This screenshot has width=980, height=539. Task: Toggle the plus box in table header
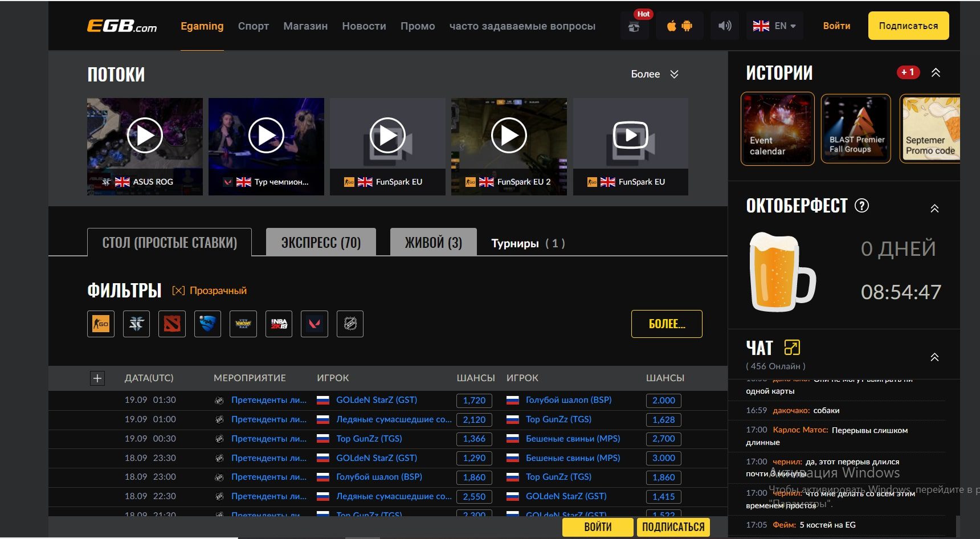point(97,378)
